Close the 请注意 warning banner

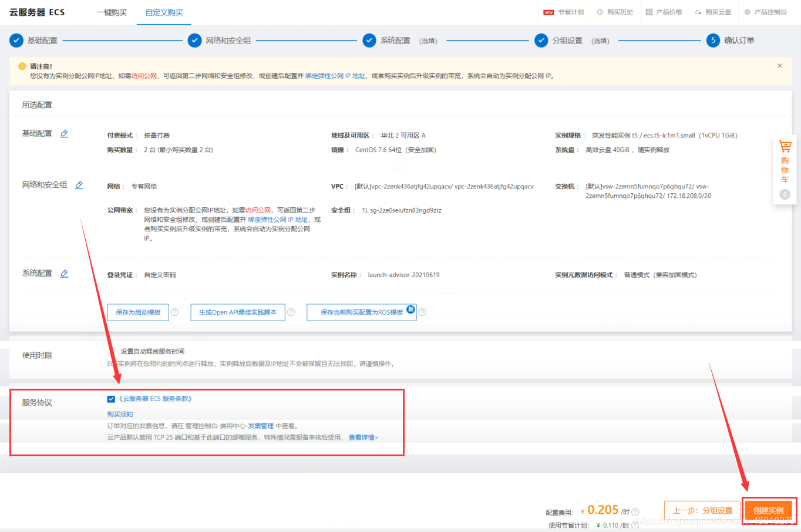(x=780, y=66)
